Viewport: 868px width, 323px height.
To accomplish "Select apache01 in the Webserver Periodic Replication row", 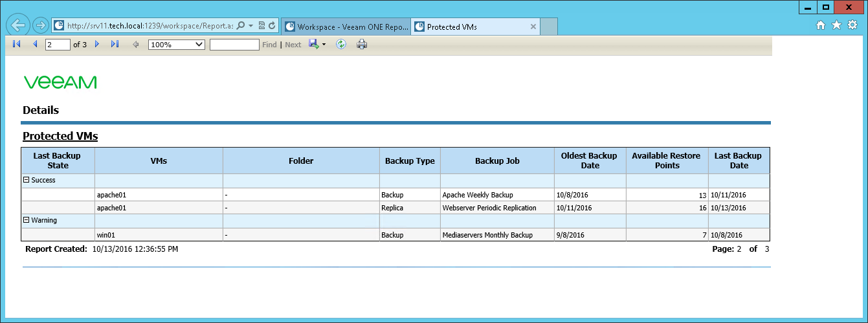I will (x=159, y=208).
